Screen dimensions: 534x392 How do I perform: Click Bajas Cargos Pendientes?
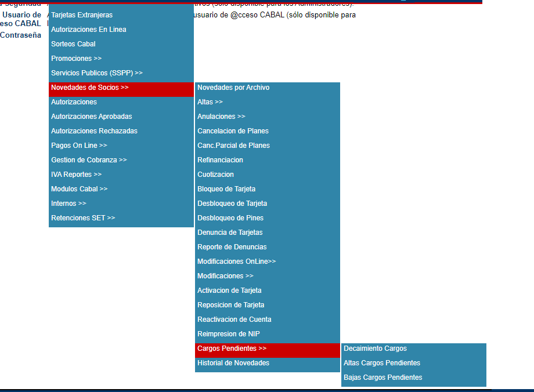click(383, 378)
